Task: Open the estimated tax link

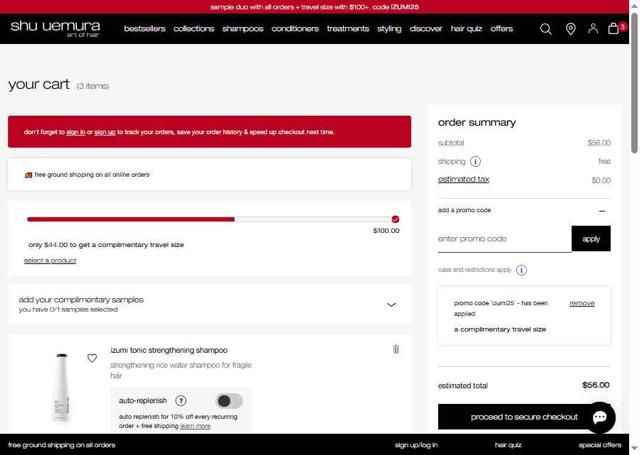Action: (x=463, y=180)
